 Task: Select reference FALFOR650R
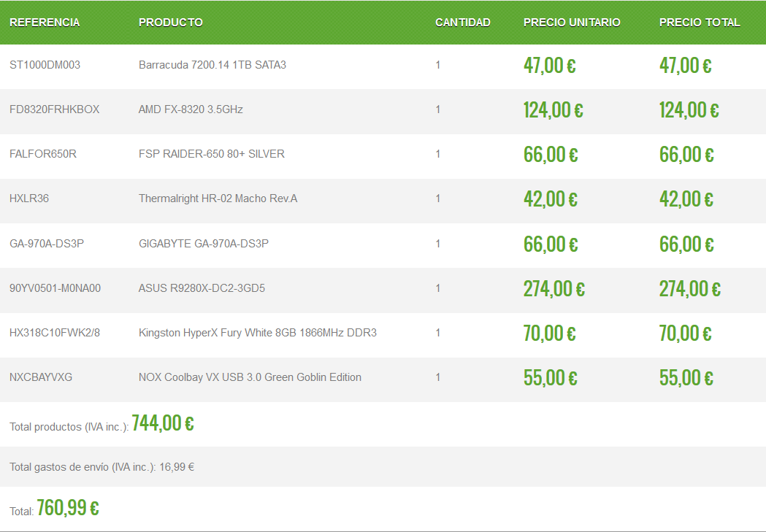[43, 154]
